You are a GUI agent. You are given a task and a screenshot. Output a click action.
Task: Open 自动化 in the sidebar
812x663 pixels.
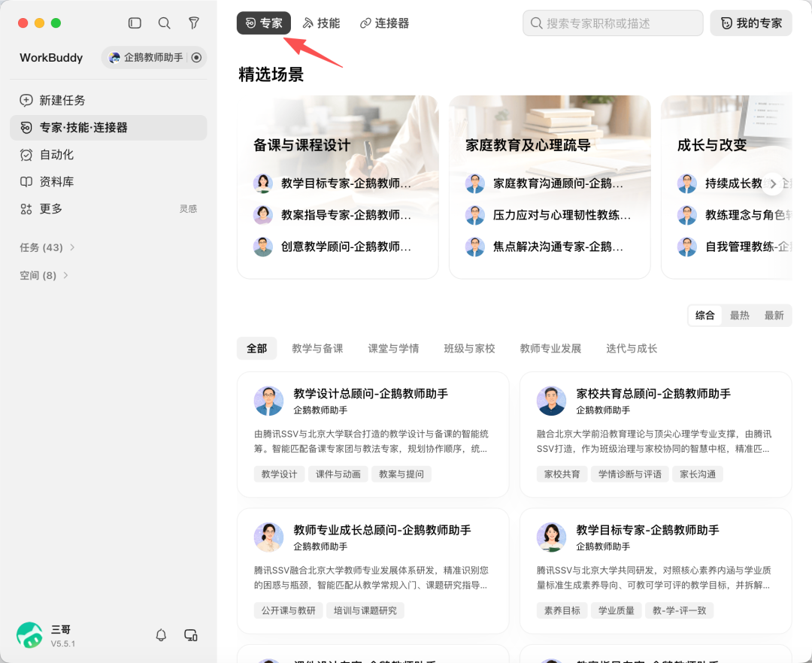click(x=108, y=155)
